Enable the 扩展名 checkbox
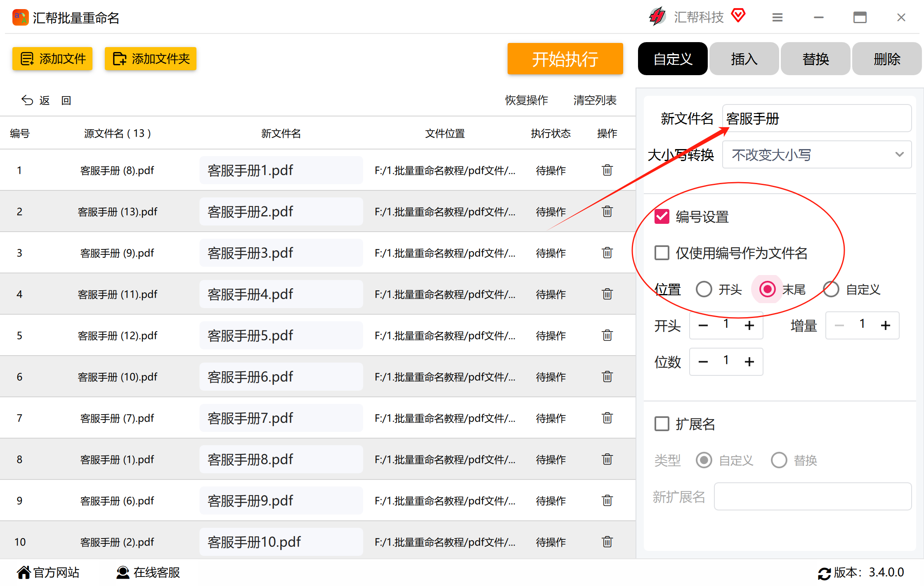This screenshot has height=586, width=924. [662, 424]
